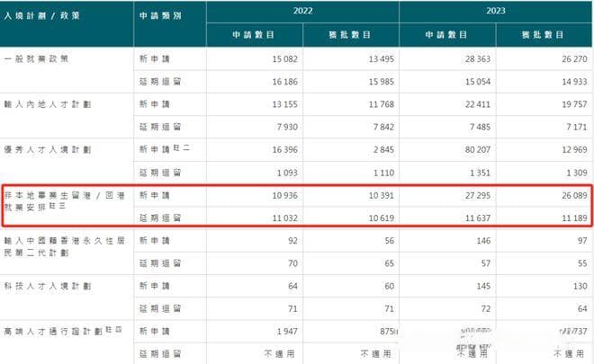Click the value 15 082

(x=285, y=59)
